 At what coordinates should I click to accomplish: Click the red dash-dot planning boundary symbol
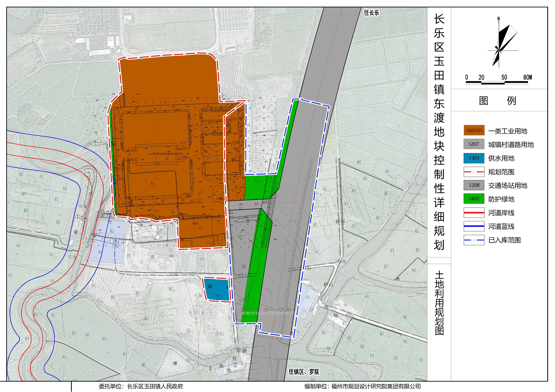(x=474, y=172)
